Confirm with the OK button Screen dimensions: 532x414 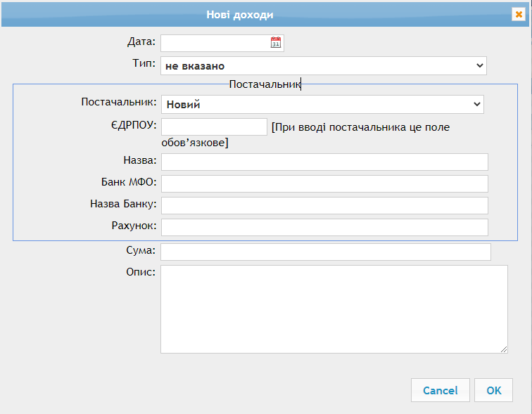[x=493, y=390]
